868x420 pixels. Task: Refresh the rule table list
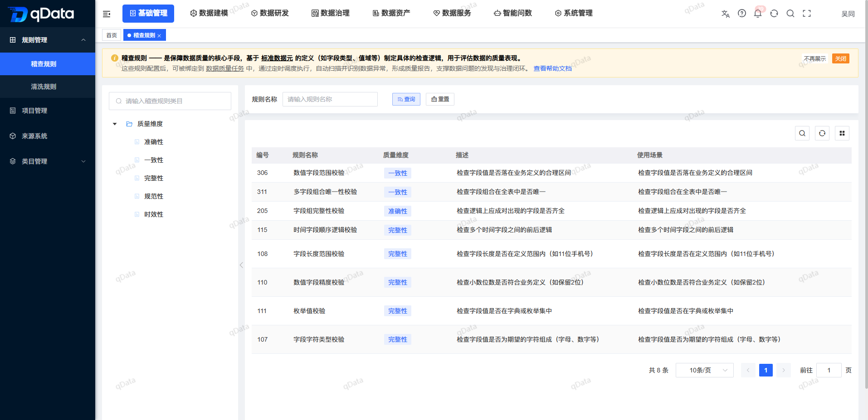pos(822,133)
